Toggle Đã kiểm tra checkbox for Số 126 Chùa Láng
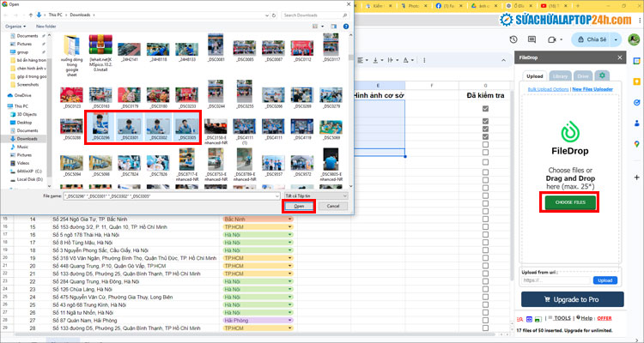Image resolution: width=644 pixels, height=343 pixels. point(485,289)
